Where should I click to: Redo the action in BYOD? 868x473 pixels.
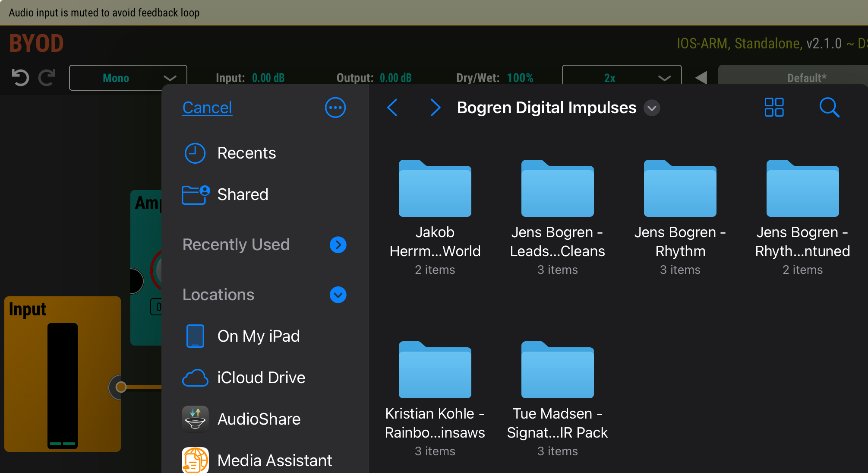click(47, 78)
